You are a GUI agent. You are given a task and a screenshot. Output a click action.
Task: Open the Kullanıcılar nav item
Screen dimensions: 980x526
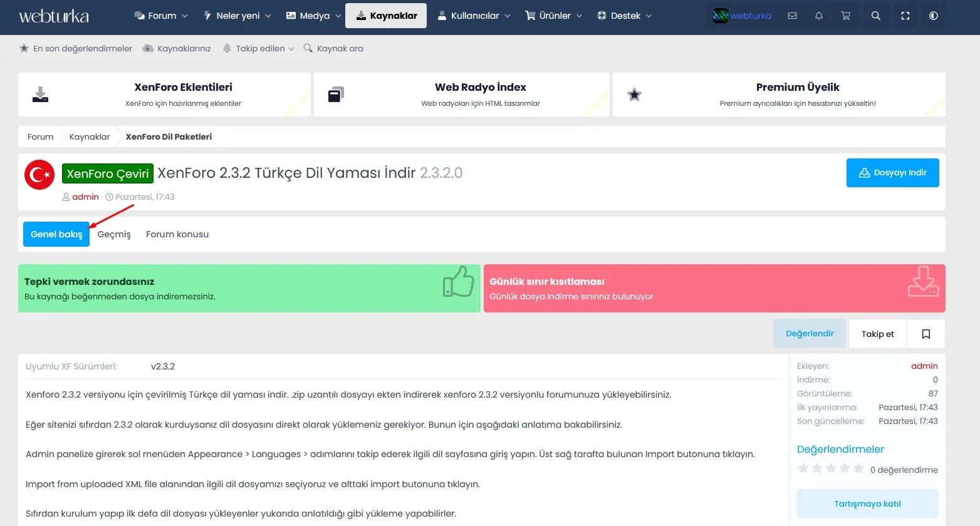(468, 16)
